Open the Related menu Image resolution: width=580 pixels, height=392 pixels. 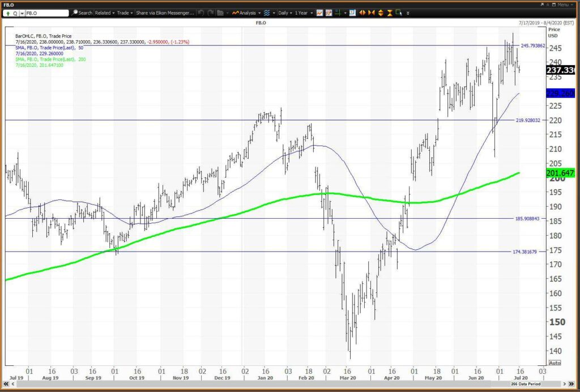point(105,12)
